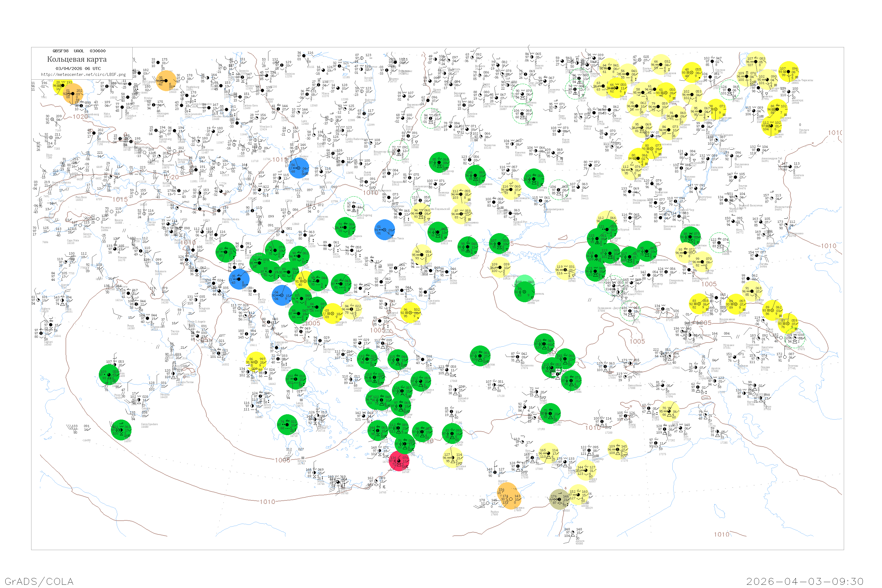Click the yellow Aleppo station marker
882x588 pixels.
[586, 470]
